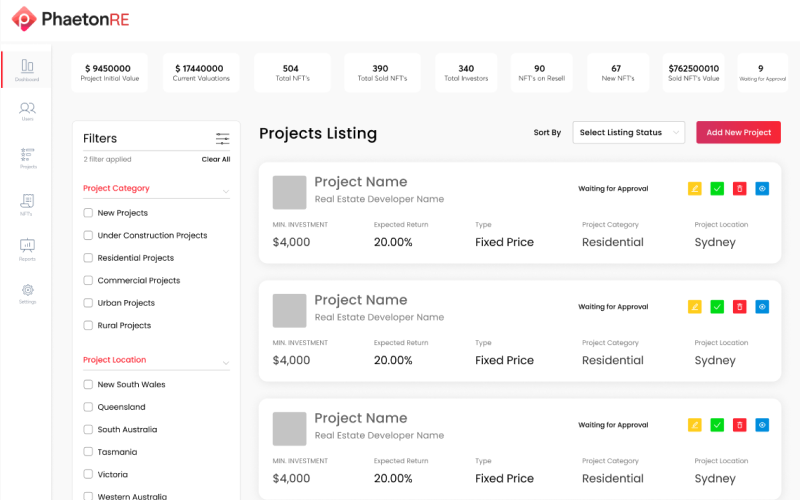Select the Project Initial Value stat card
This screenshot has height=500, width=800.
[x=110, y=73]
